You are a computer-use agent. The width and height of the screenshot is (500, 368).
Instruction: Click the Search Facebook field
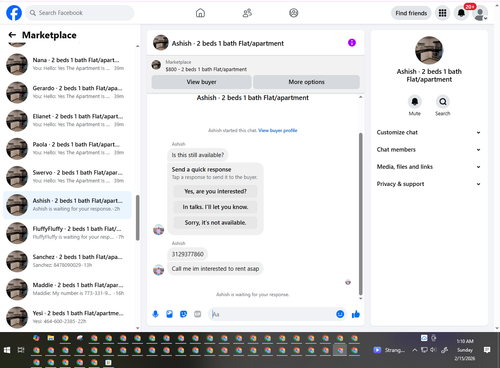80,13
